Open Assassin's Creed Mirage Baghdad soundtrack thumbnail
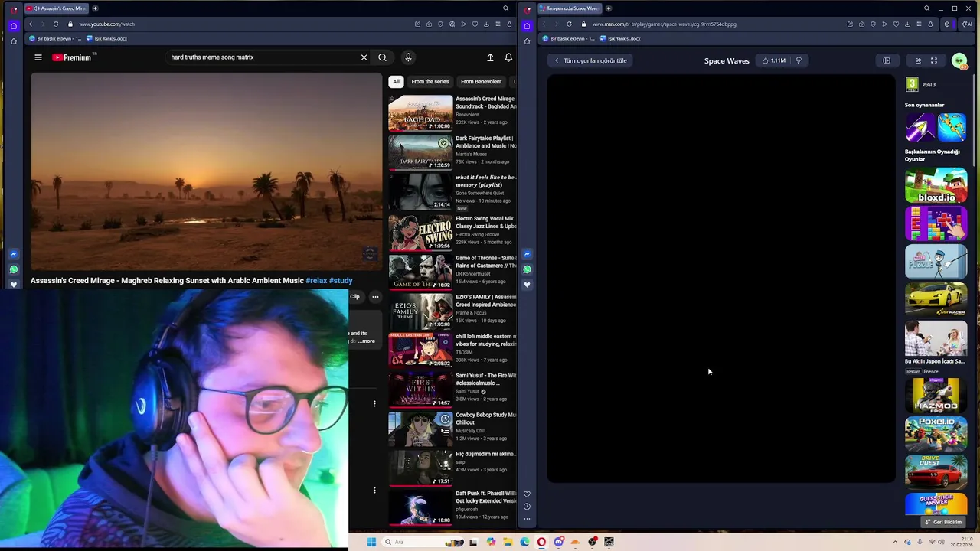 pos(420,112)
